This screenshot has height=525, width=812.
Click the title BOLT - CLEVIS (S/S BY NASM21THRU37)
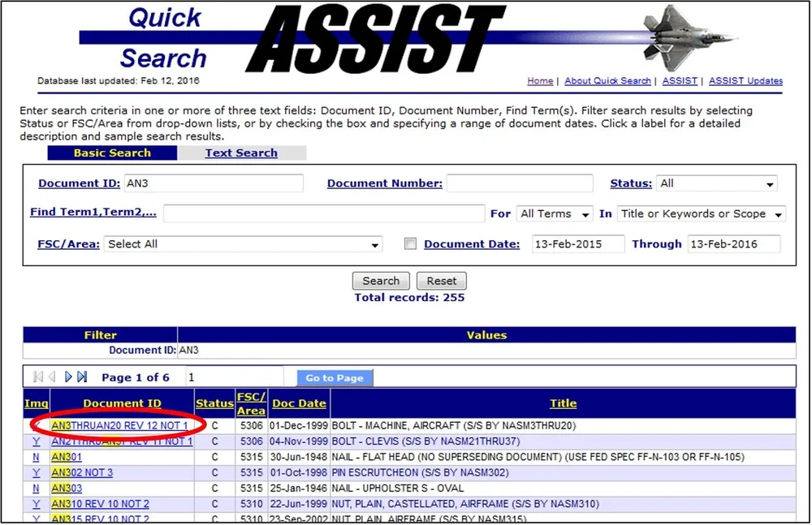tap(425, 441)
